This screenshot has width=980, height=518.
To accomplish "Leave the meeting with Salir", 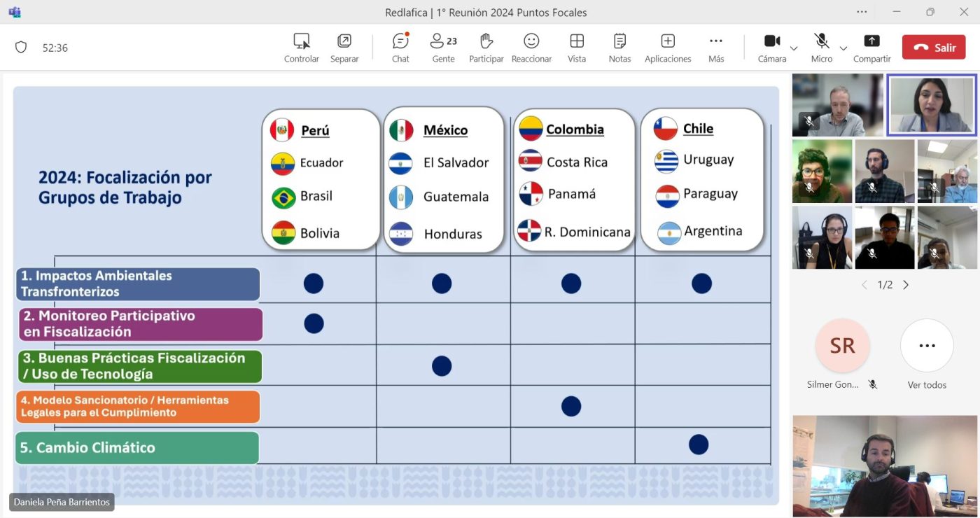I will coord(933,48).
